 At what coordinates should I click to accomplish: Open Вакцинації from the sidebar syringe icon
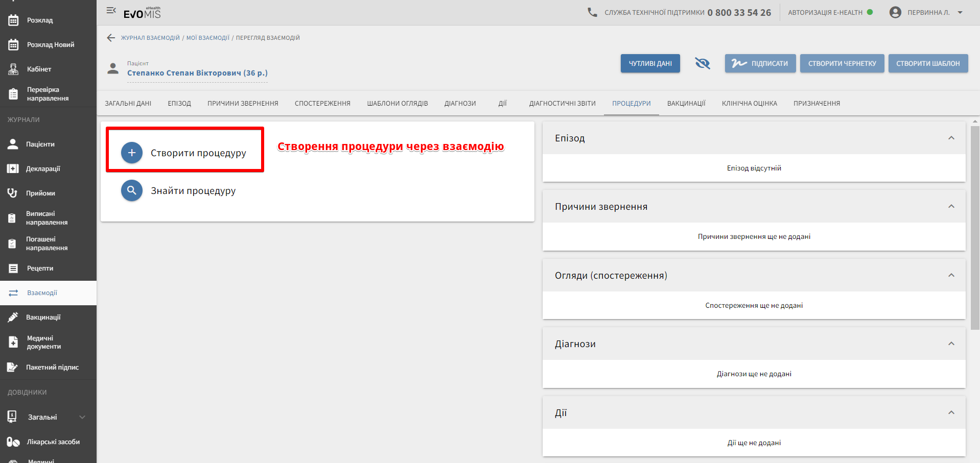(13, 317)
